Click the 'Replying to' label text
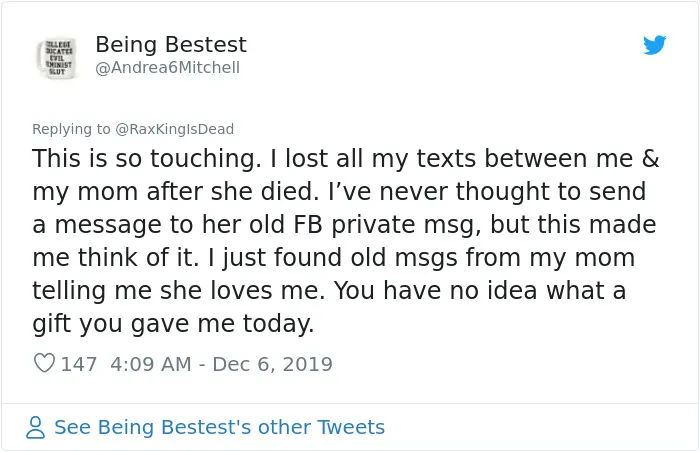 [x=71, y=129]
